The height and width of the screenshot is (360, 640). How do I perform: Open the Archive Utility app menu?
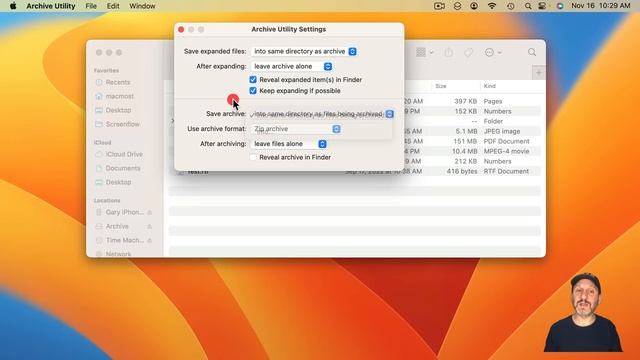click(51, 6)
